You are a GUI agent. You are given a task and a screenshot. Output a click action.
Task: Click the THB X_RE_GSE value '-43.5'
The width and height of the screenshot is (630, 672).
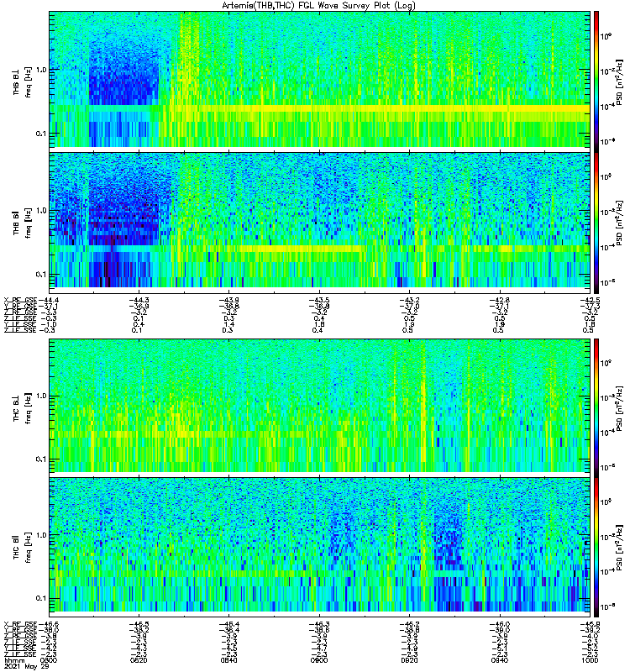click(x=319, y=300)
